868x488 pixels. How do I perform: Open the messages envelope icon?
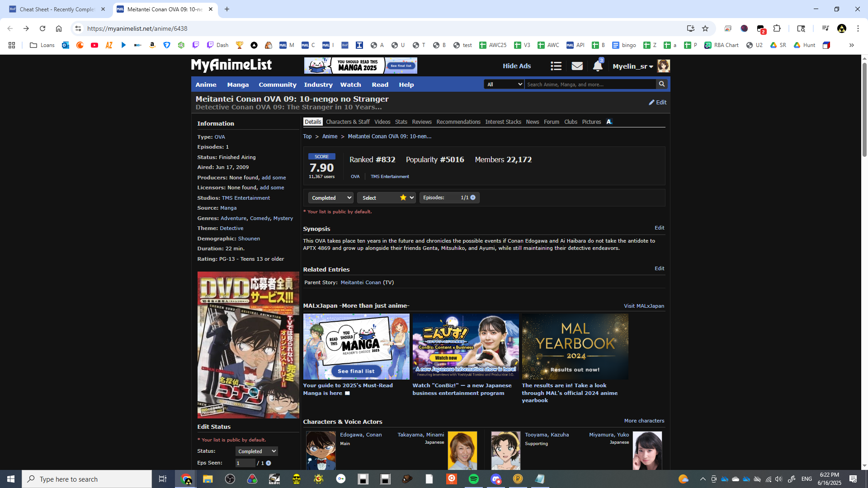[577, 66]
